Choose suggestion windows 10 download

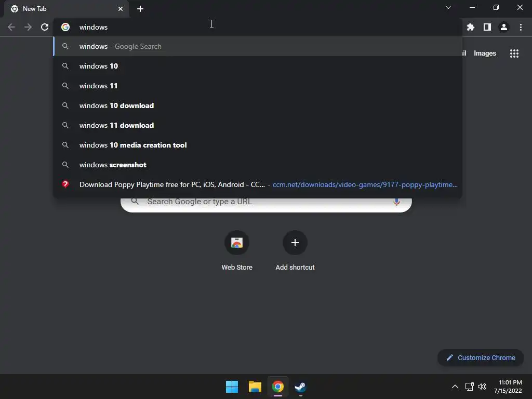tap(258, 105)
